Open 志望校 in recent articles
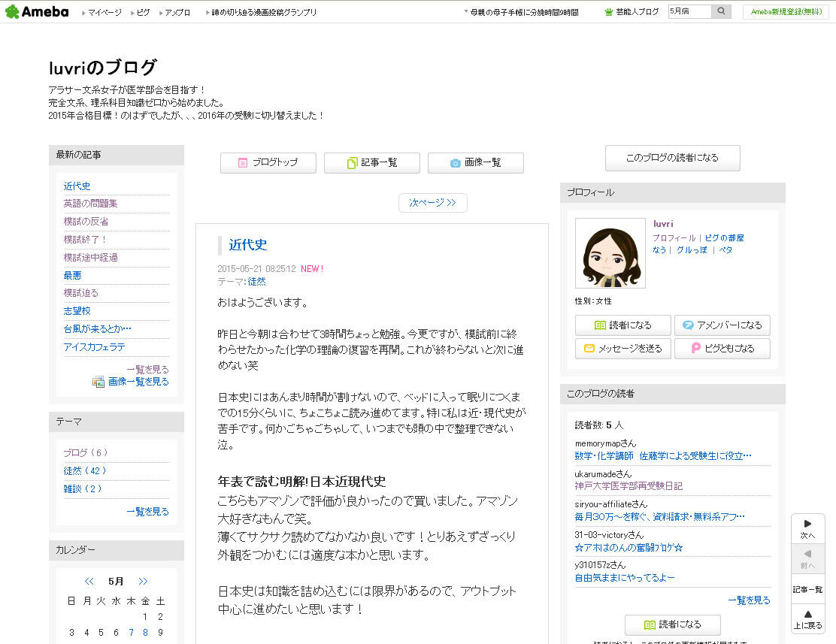The image size is (836, 644). pyautogui.click(x=77, y=311)
